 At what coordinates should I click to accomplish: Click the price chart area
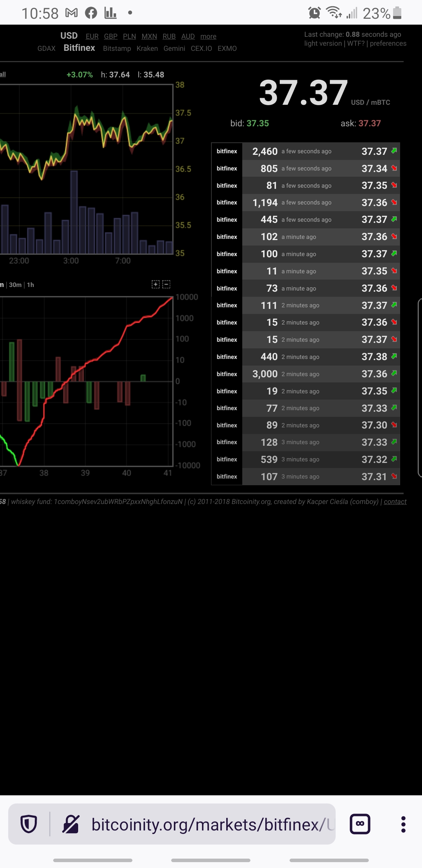point(86,169)
